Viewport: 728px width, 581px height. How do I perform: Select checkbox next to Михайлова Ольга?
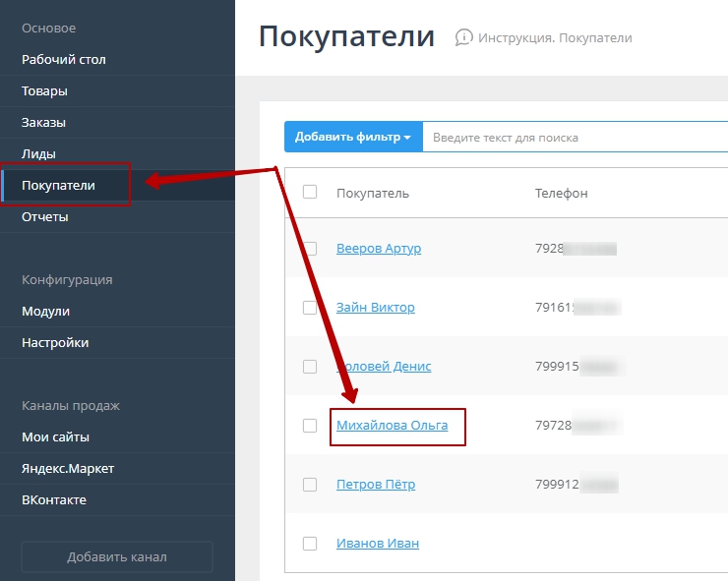pyautogui.click(x=310, y=426)
